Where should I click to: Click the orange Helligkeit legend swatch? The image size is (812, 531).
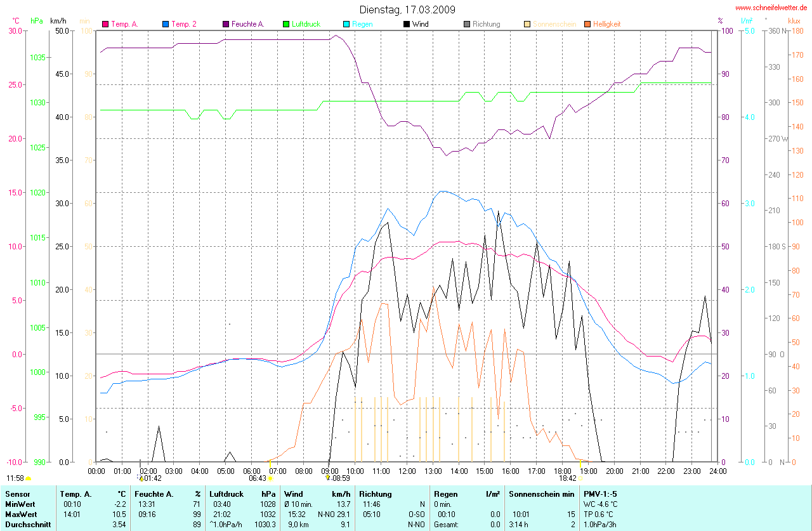[587, 24]
